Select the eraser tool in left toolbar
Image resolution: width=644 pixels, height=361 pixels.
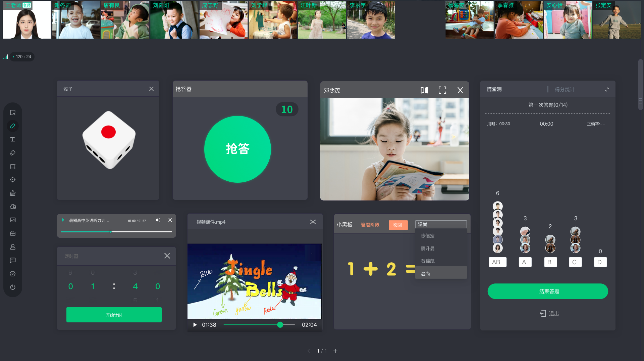13,153
